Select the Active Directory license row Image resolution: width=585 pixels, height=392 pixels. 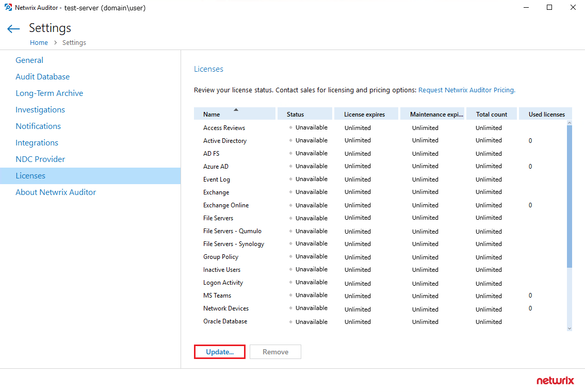[x=225, y=141]
